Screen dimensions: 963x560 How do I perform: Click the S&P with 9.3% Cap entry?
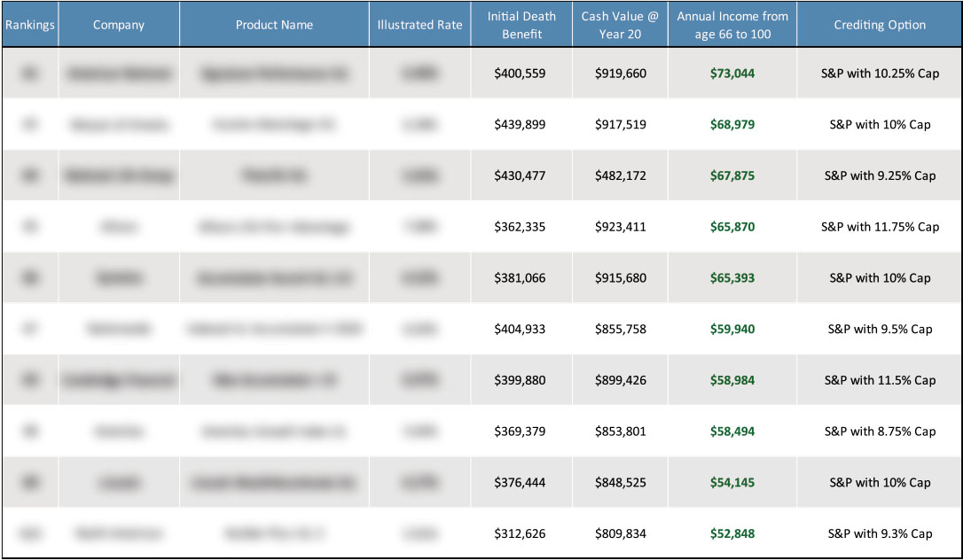879,533
